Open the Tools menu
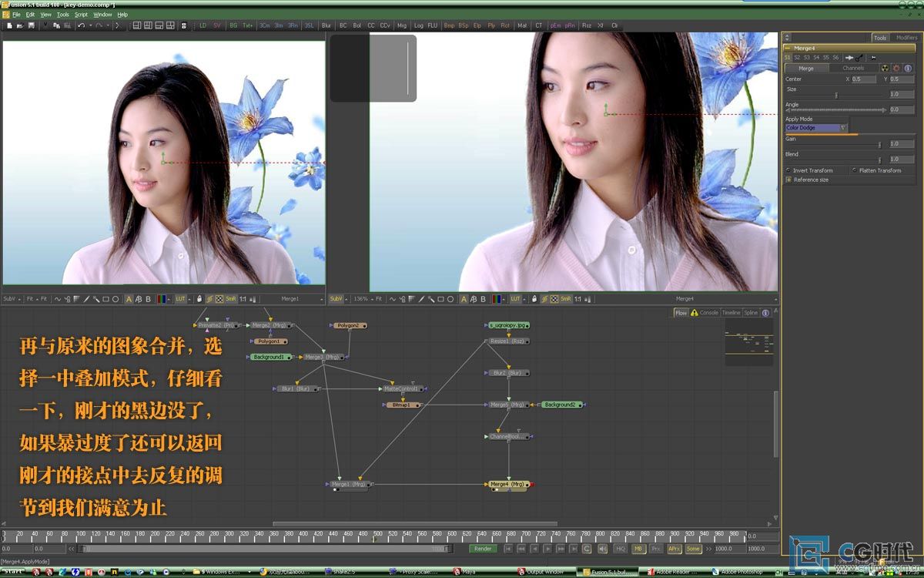924x578 pixels. 62,15
